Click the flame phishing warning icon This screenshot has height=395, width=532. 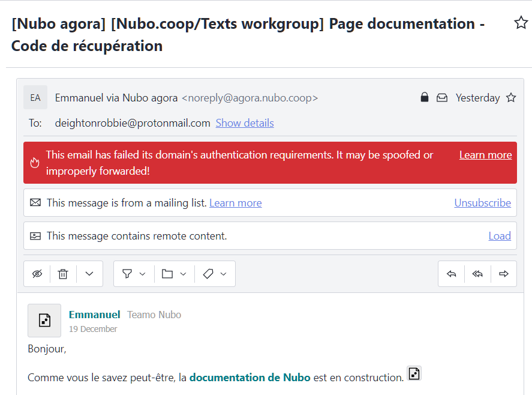tap(35, 163)
